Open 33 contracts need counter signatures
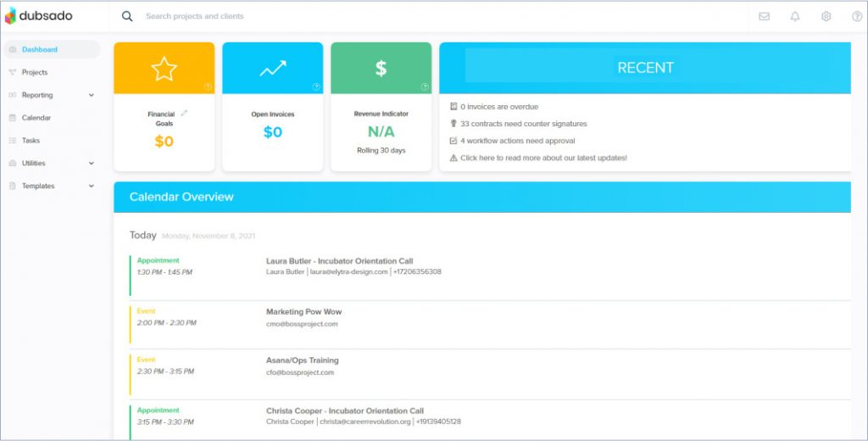Viewport: 868px width, 441px height. point(523,124)
